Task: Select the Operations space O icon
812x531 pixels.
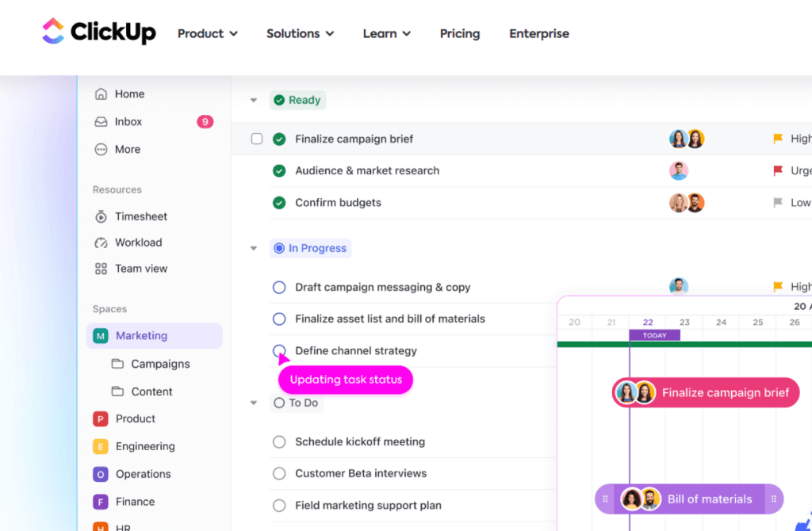Action: click(x=101, y=474)
